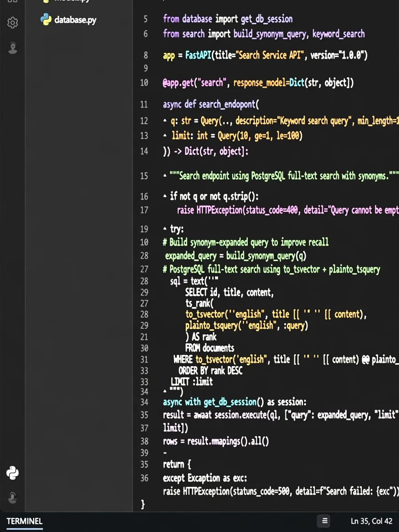
Task: Click 'ORDER BY rank DESC' SQL line
Action: pos(211,370)
